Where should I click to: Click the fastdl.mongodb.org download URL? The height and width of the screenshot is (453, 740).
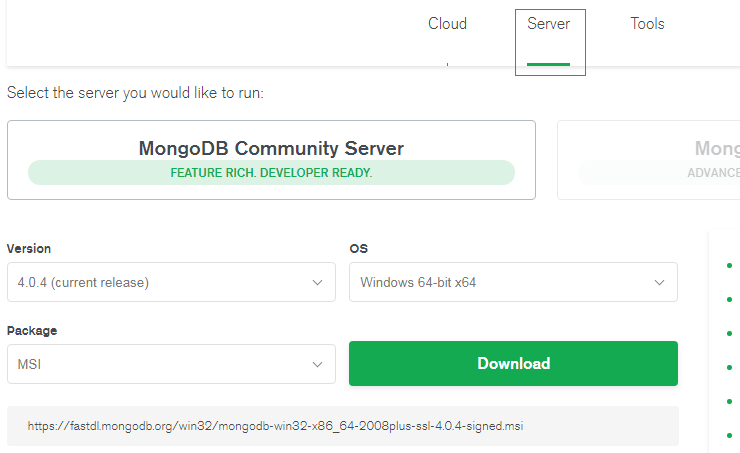[x=275, y=426]
